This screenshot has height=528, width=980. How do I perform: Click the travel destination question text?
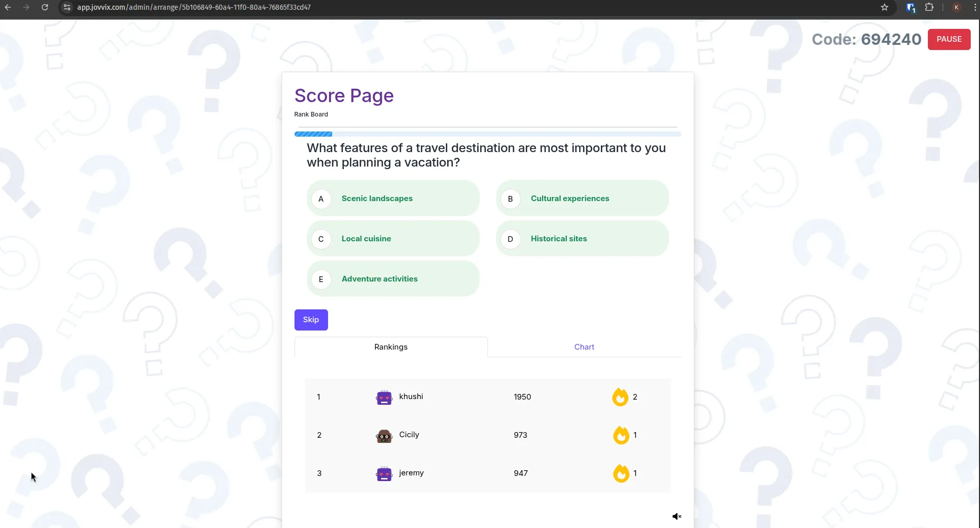point(486,155)
